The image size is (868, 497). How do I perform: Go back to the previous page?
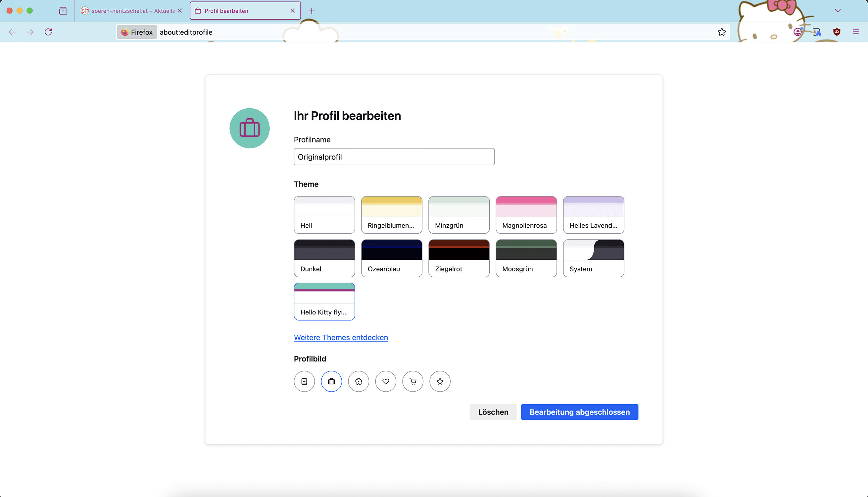point(12,32)
